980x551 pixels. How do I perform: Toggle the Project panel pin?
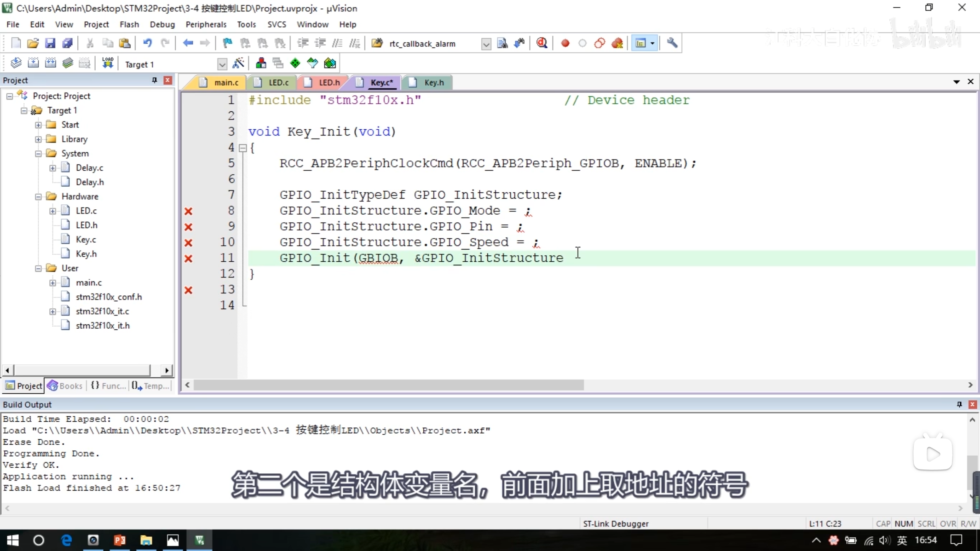coord(154,80)
